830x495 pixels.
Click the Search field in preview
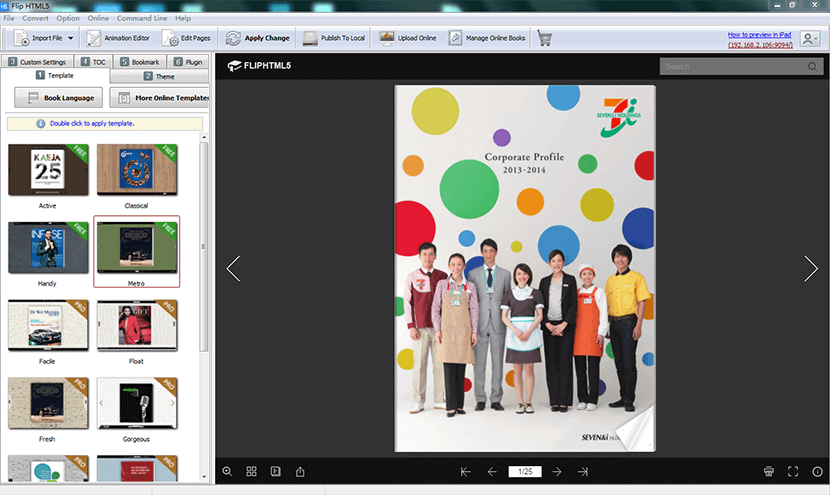[732, 66]
